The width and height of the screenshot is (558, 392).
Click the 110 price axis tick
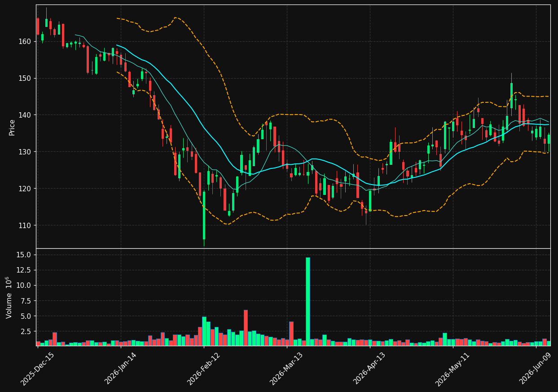[25, 225]
